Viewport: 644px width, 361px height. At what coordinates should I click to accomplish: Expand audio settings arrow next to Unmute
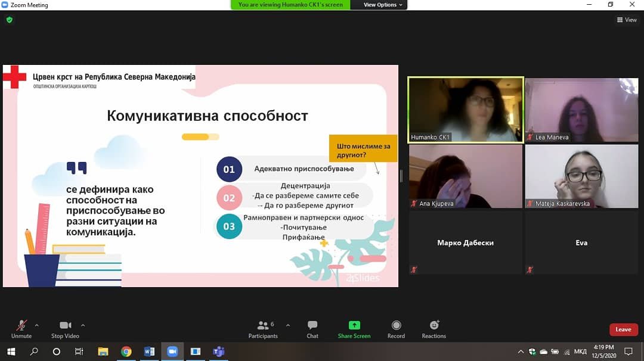37,325
